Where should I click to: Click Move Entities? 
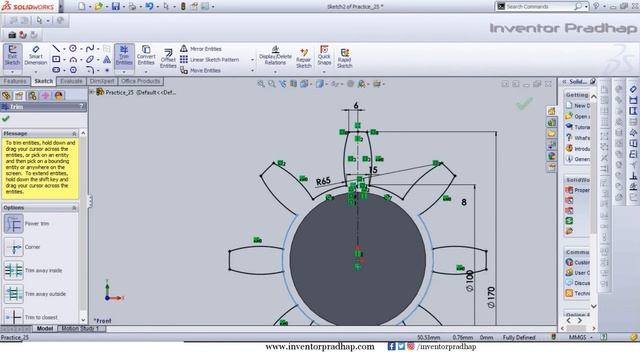[x=200, y=70]
